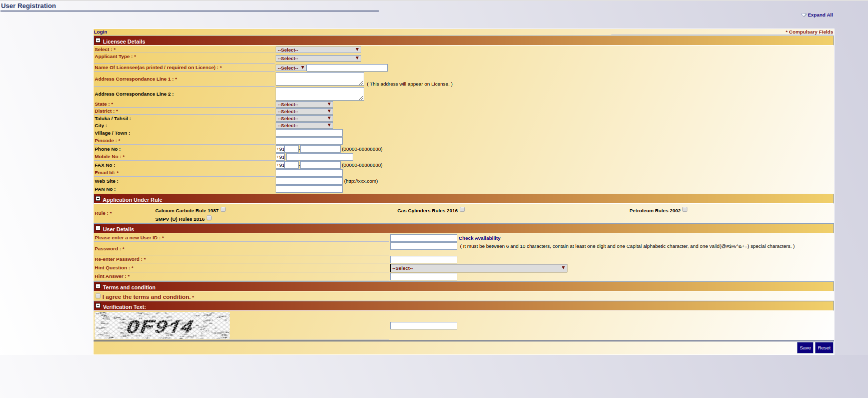
Task: Click the FAX No number field
Action: pyautogui.click(x=321, y=165)
